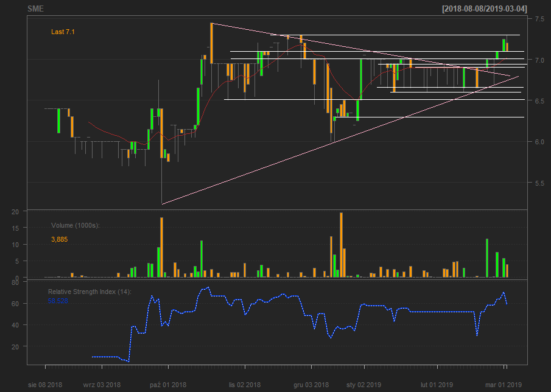This screenshot has width=551, height=392.
Task: Click the volume axis label 20
Action: [x=15, y=211]
